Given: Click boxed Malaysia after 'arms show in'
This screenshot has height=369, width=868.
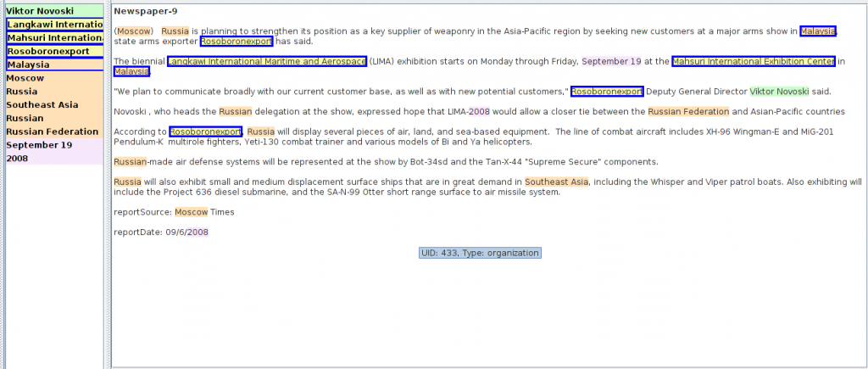Looking at the screenshot, I should point(818,31).
